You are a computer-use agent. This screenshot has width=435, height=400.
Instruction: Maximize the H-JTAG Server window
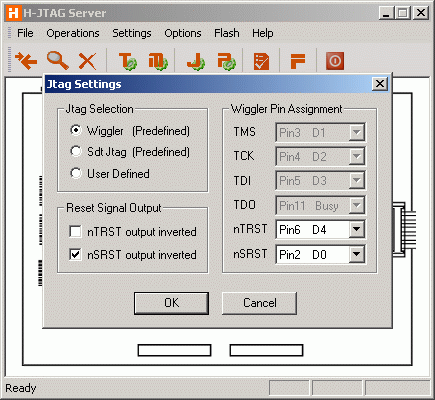403,13
